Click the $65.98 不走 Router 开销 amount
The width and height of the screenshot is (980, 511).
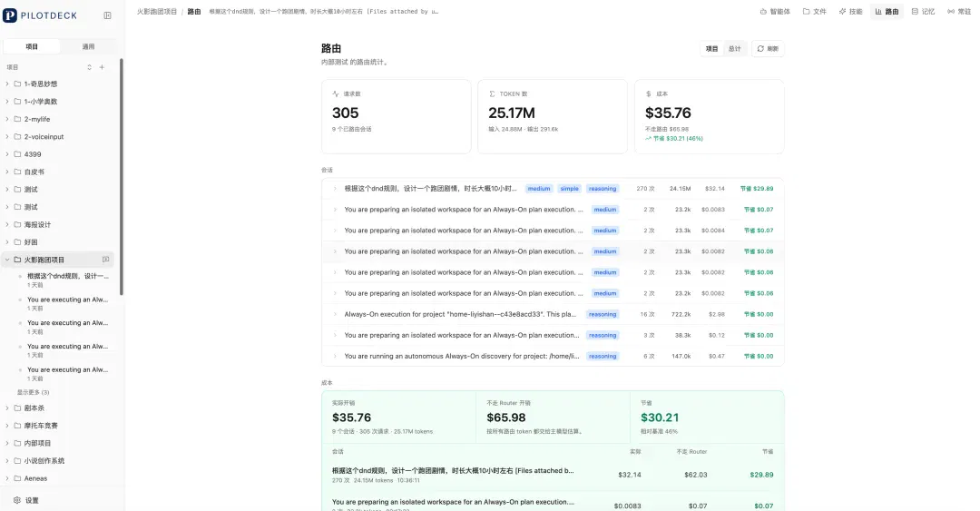[x=505, y=418]
